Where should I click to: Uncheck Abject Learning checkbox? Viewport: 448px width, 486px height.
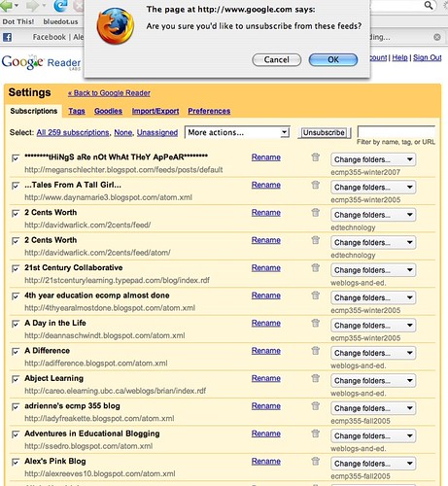click(x=16, y=379)
